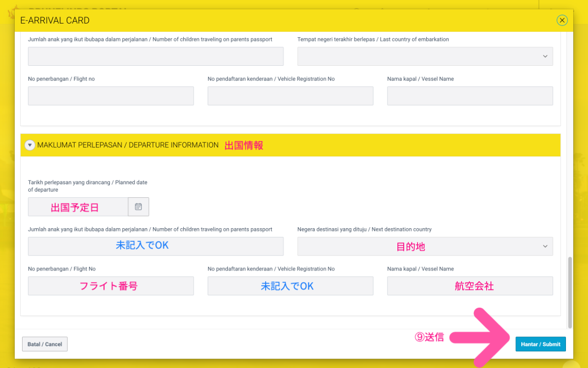Click the E-ARRIVAL CARD title text
This screenshot has width=588, height=368.
pyautogui.click(x=55, y=20)
